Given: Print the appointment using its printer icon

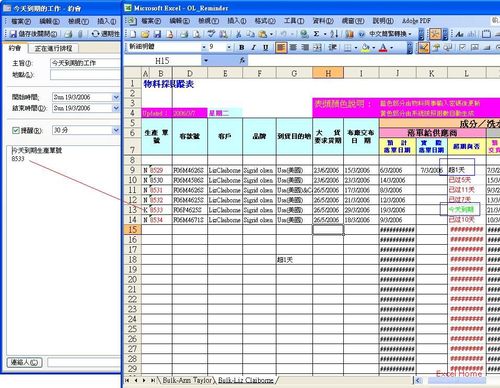Looking at the screenshot, I should 68,34.
